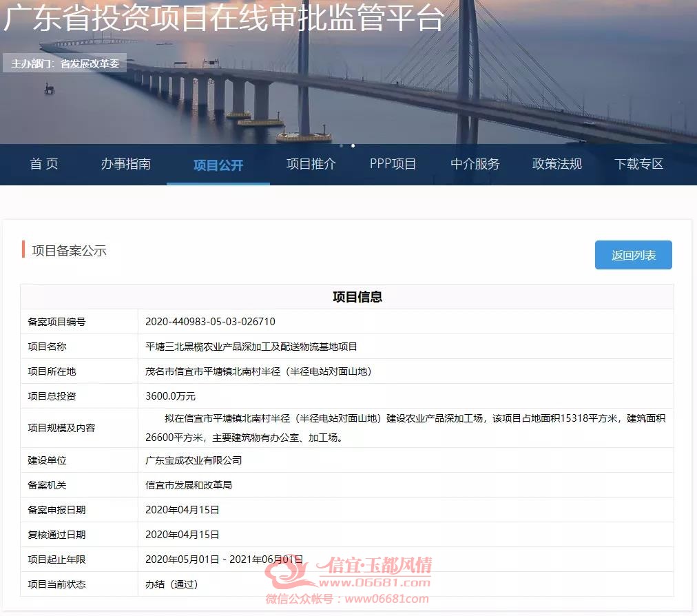Open the 项目推介 menu item

tap(311, 164)
